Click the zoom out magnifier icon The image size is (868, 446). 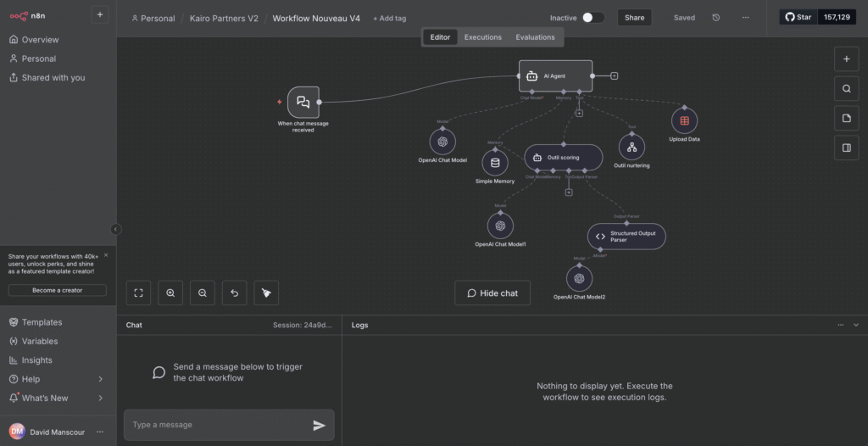[x=203, y=293]
